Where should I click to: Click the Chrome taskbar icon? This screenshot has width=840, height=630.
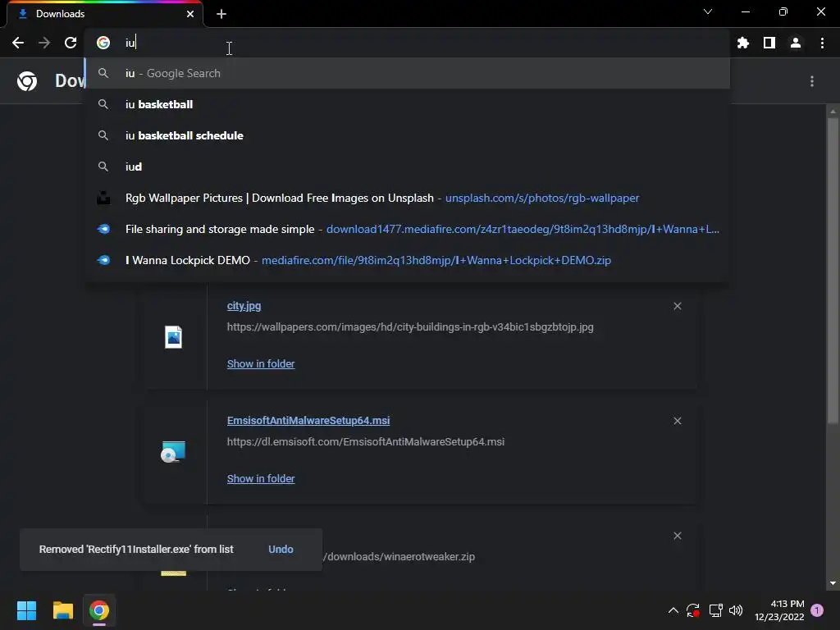click(99, 610)
